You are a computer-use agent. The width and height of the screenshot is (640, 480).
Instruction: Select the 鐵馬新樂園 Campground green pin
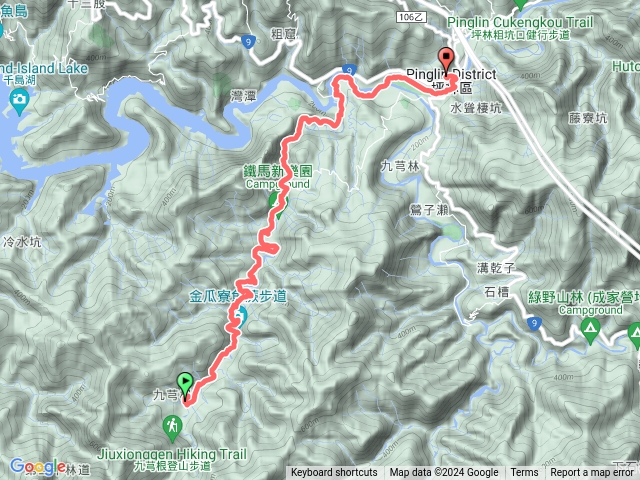(x=278, y=205)
